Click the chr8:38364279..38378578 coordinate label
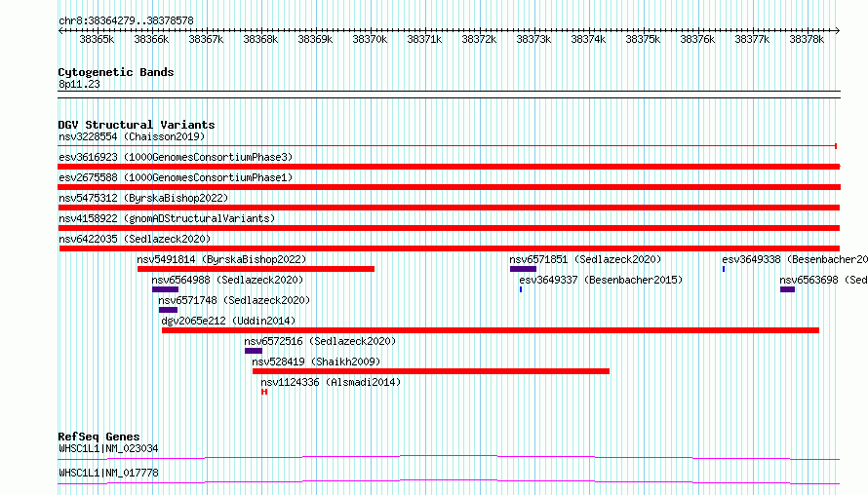This screenshot has width=868, height=495. 126,21
